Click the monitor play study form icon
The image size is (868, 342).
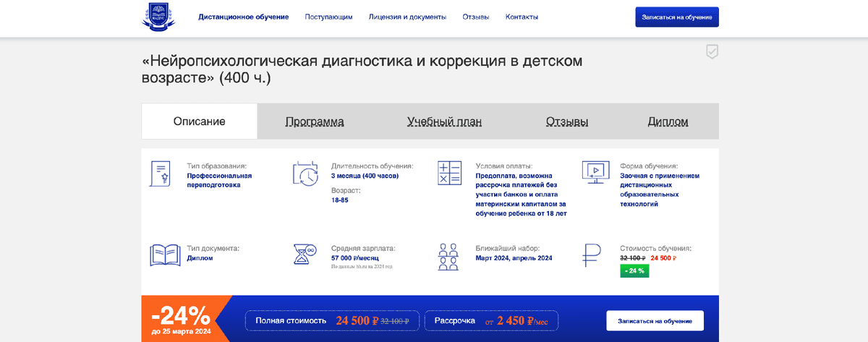(595, 172)
